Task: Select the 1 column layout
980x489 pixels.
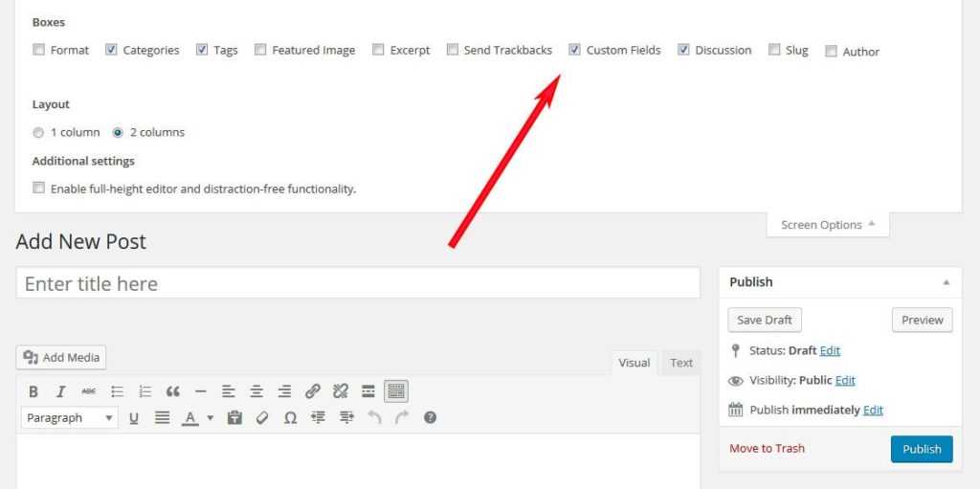Action: click(39, 132)
